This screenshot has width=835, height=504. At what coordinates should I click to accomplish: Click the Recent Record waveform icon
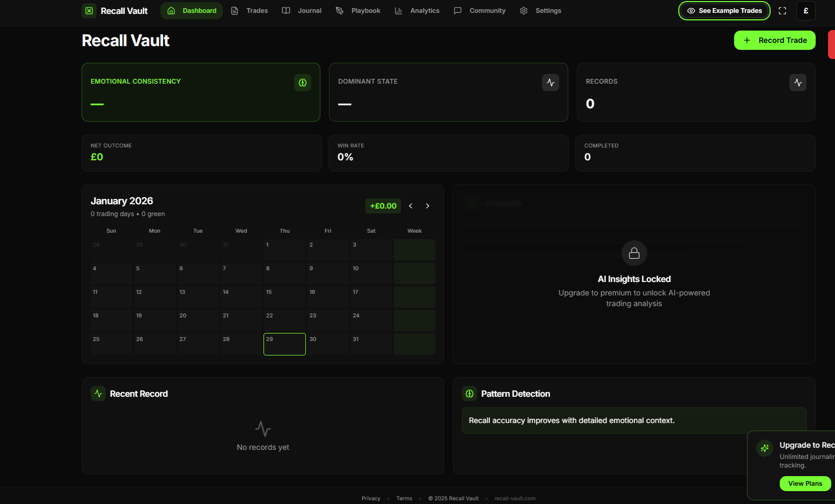coord(98,393)
